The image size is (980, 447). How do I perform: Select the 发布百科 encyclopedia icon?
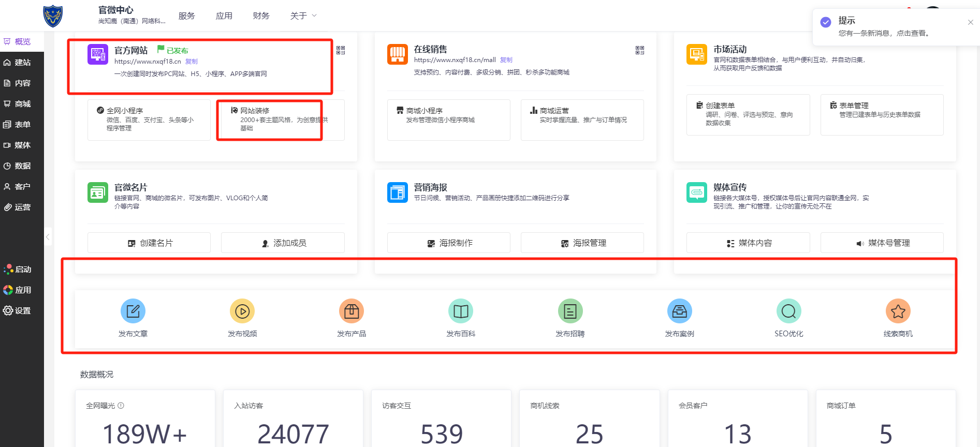pyautogui.click(x=461, y=311)
